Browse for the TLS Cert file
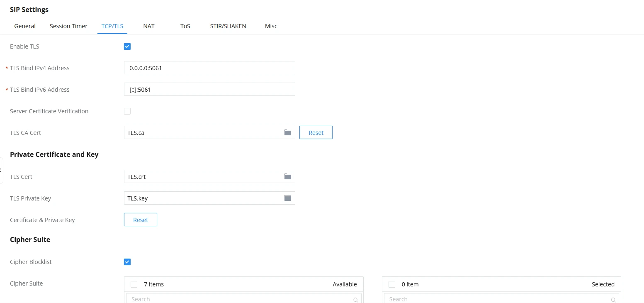Image resolution: width=644 pixels, height=303 pixels. tap(288, 176)
